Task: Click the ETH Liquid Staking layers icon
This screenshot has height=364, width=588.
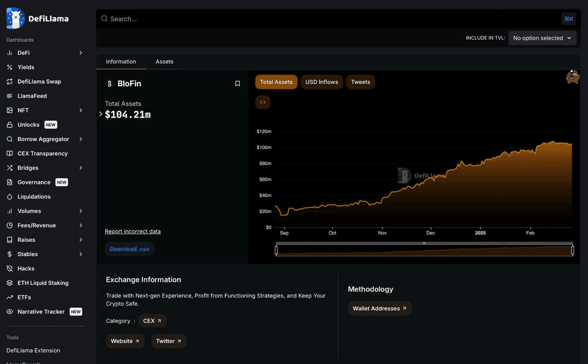Action: tap(10, 283)
